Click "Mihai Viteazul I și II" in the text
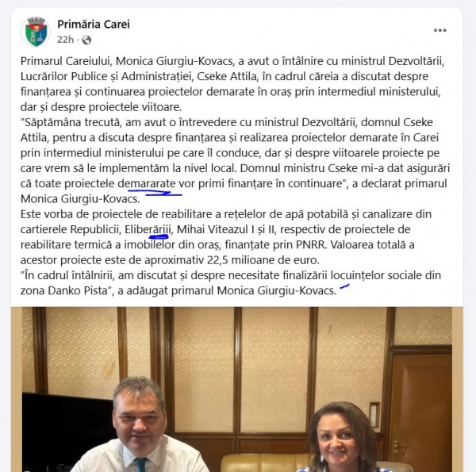 225,229
